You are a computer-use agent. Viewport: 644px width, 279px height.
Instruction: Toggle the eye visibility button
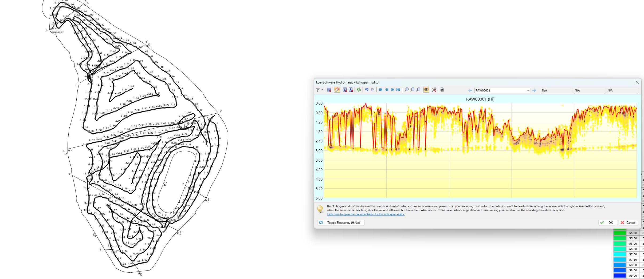(426, 90)
